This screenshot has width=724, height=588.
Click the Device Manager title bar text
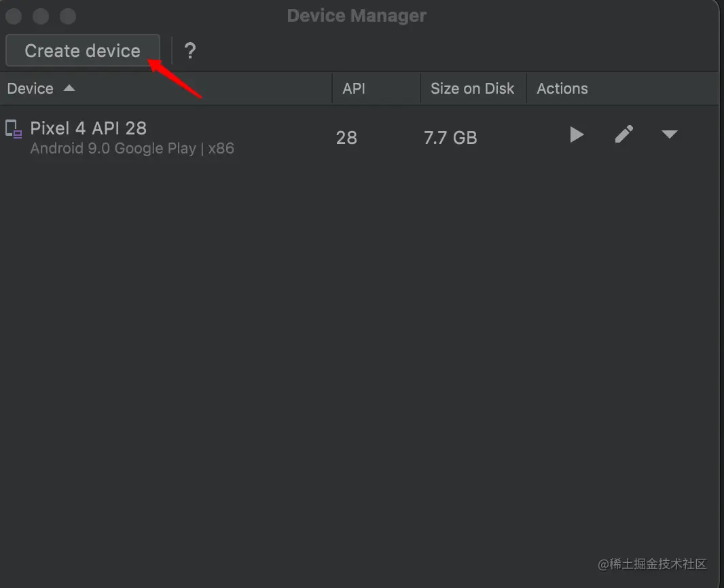click(357, 16)
